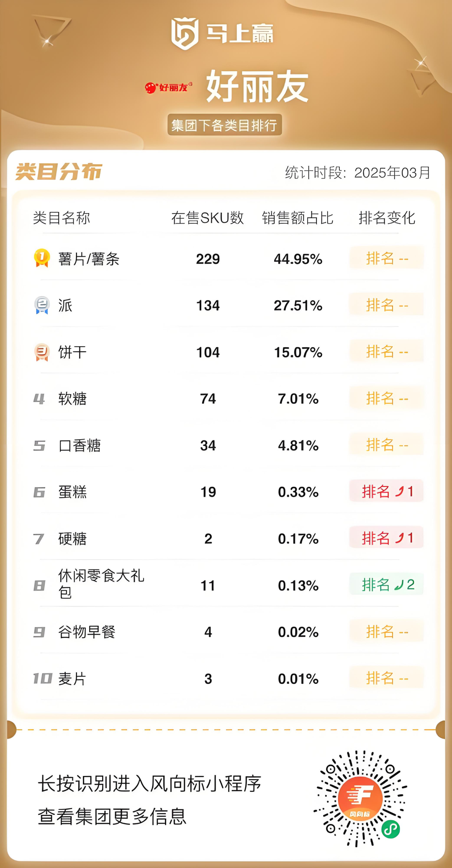Click the orange 风向标 logo in QR code
The width and height of the screenshot is (452, 868).
point(360,798)
